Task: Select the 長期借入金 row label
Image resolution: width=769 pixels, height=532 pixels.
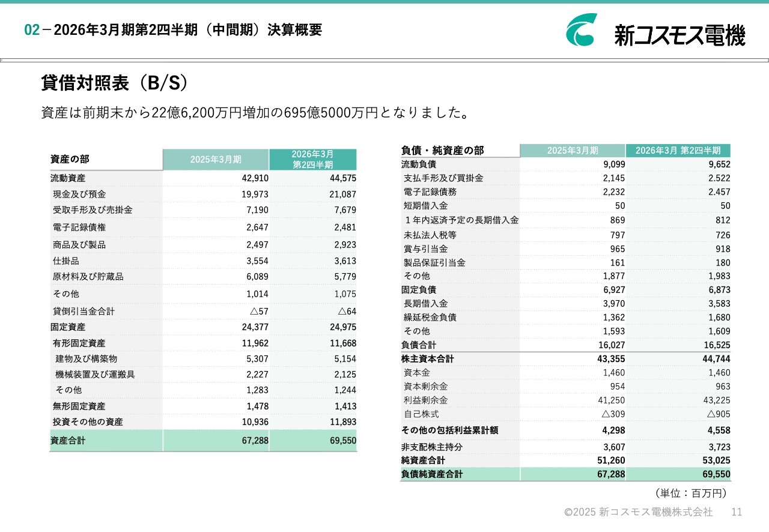Action: point(425,304)
